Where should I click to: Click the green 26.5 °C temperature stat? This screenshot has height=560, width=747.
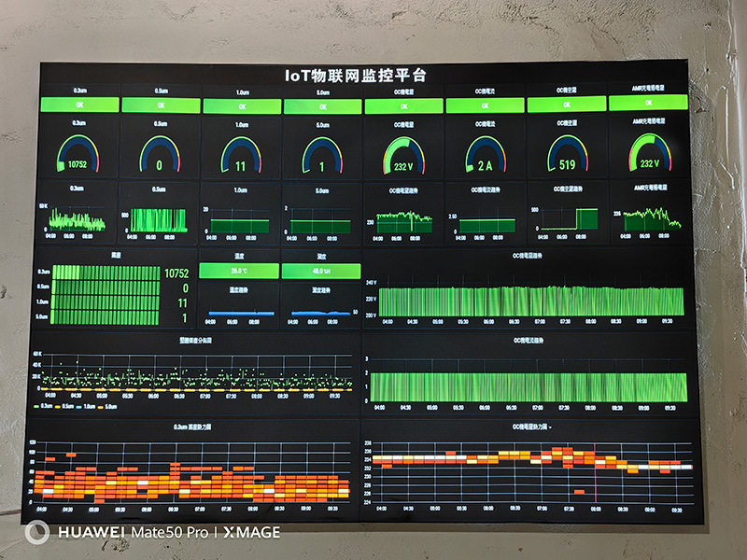[239, 271]
